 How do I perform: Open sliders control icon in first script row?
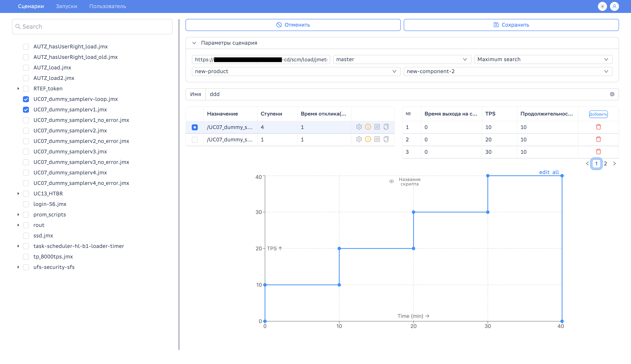pyautogui.click(x=377, y=127)
